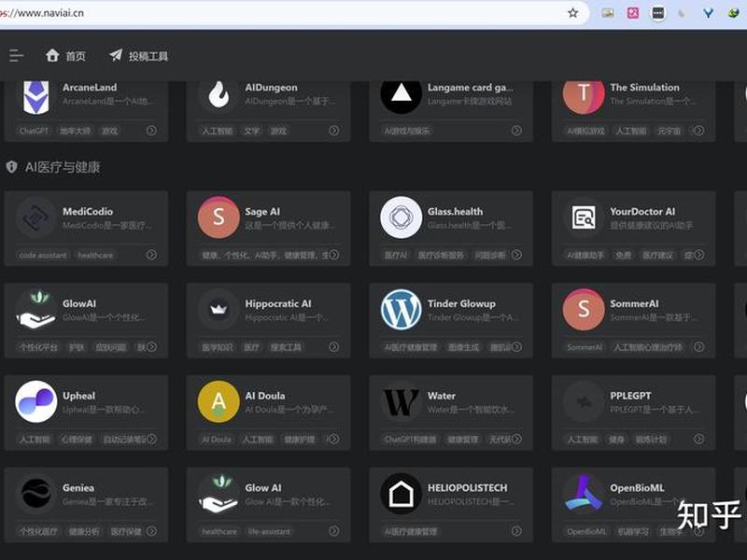Click the MediCodio logo

36,217
